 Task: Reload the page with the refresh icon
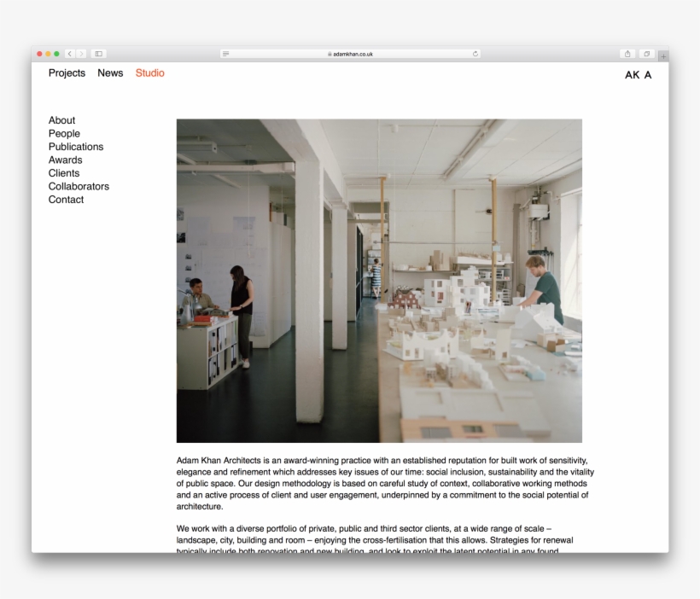475,54
